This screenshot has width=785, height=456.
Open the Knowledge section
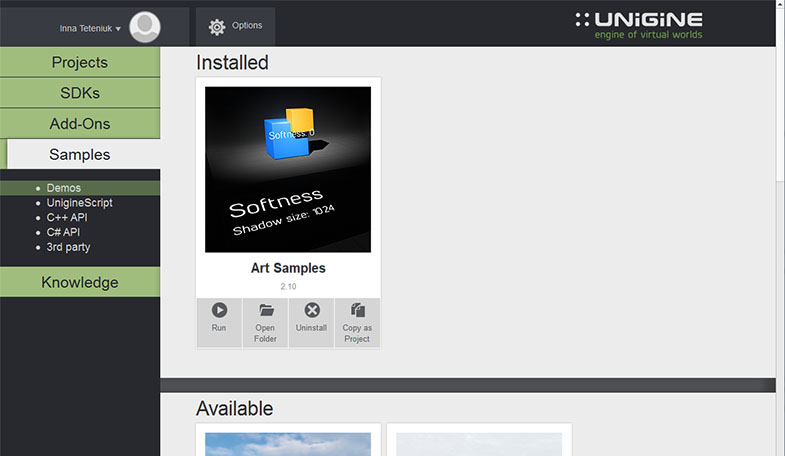point(80,282)
